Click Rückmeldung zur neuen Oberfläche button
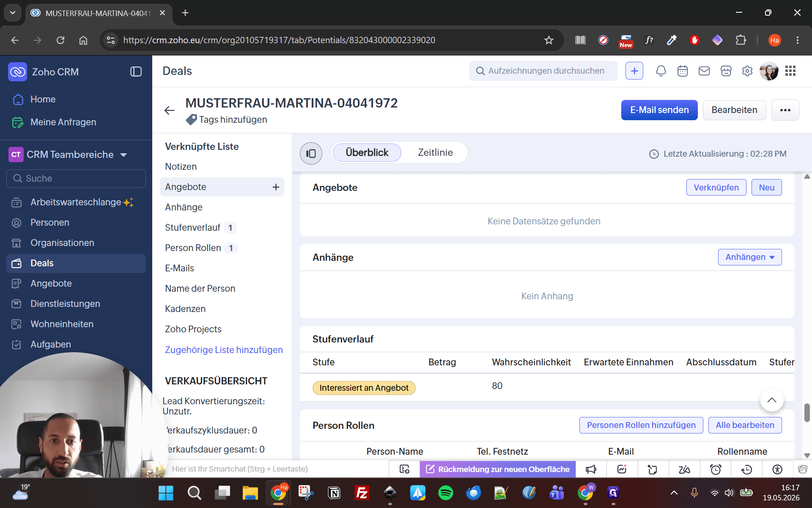Screen dimensions: 812x508 pyautogui.click(x=497, y=469)
